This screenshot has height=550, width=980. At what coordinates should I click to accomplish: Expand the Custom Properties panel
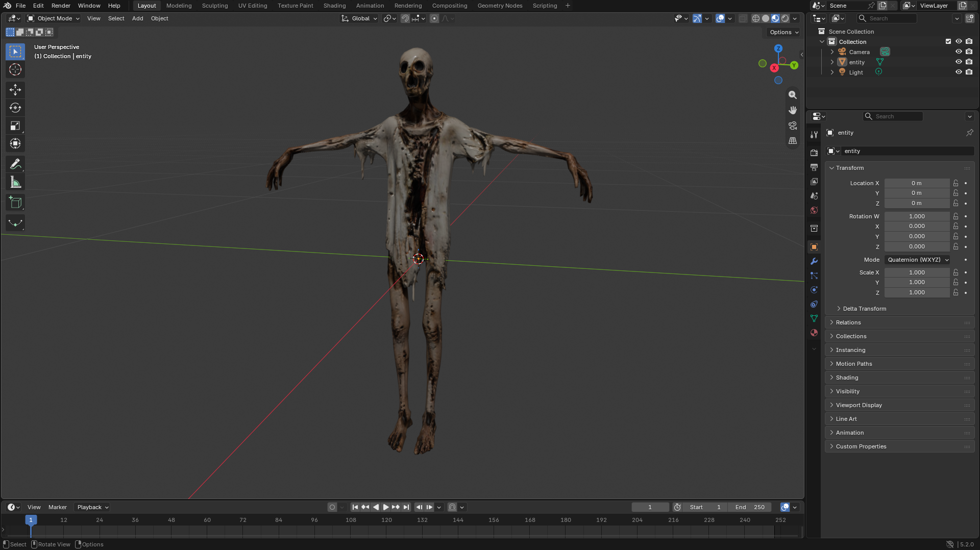coord(899,446)
